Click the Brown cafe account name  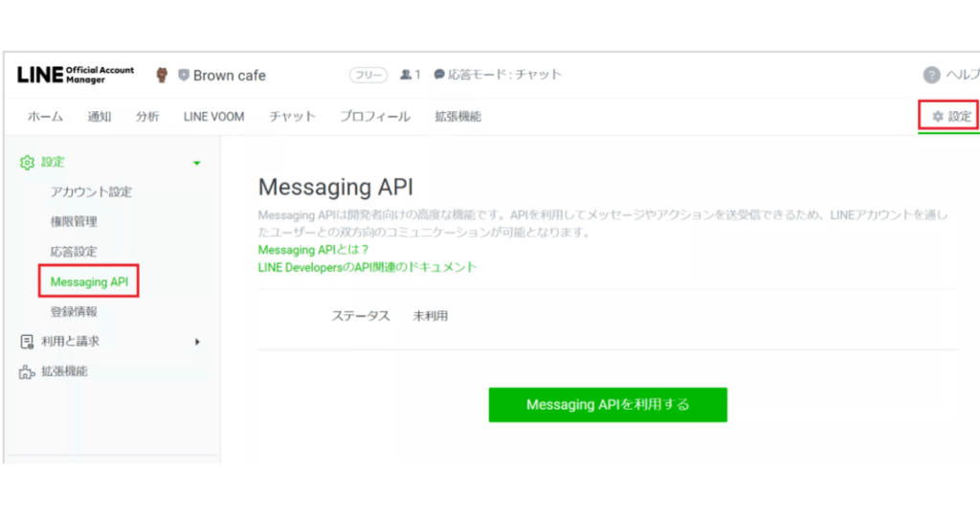[x=230, y=75]
